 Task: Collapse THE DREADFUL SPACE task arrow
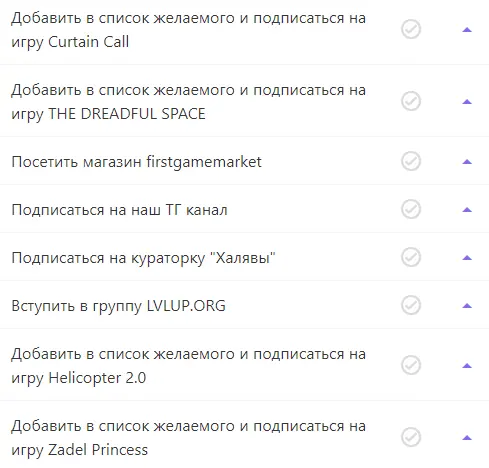467,102
